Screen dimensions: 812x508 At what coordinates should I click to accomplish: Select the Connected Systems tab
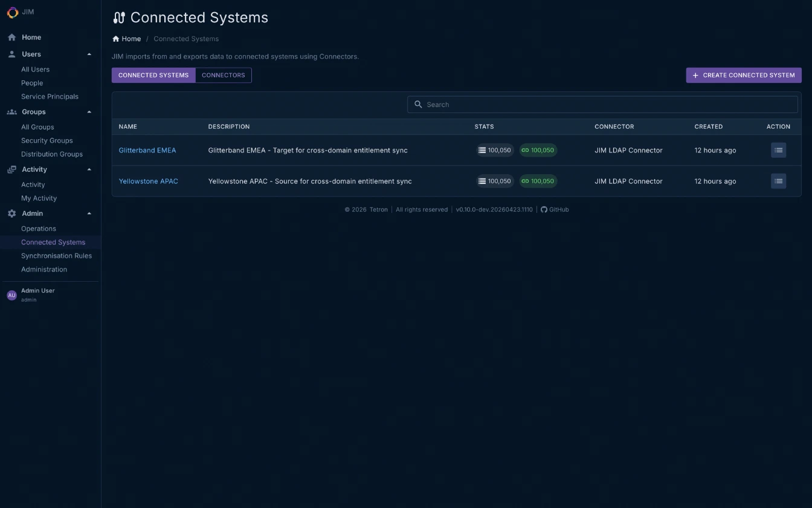(x=153, y=75)
